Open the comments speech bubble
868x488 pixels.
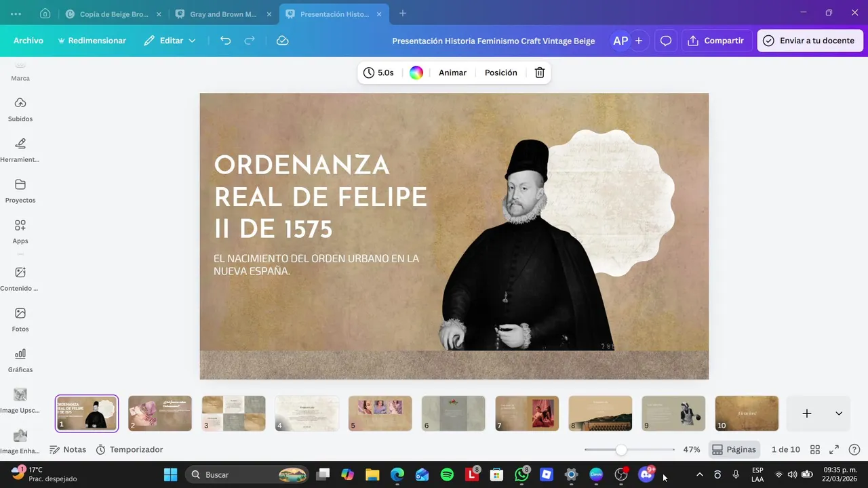tap(666, 41)
